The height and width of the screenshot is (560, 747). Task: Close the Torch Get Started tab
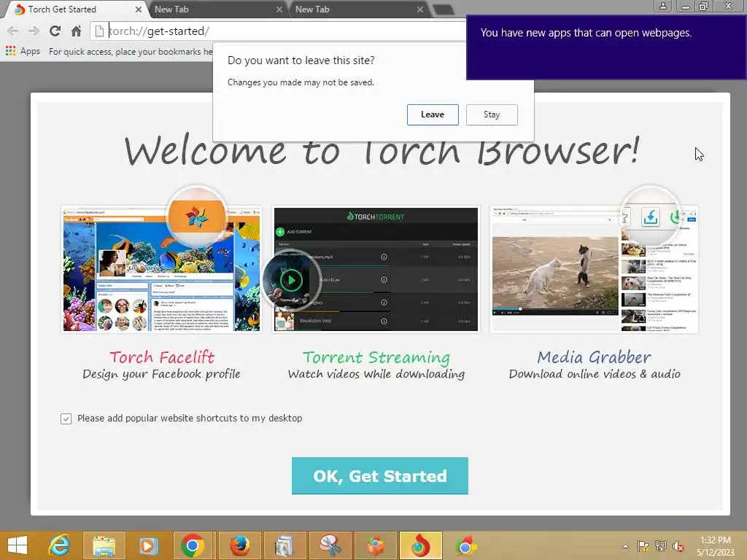(138, 9)
